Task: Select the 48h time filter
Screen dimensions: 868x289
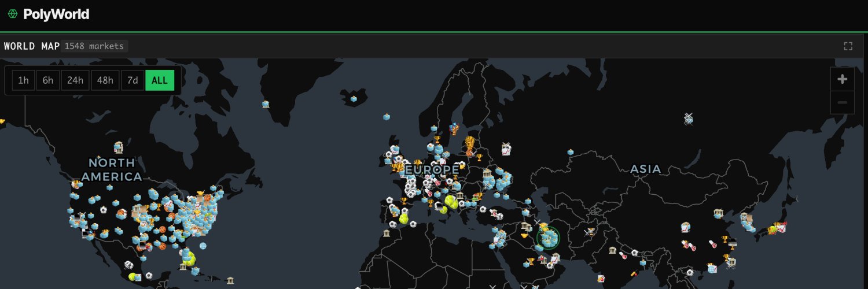Action: tap(105, 80)
